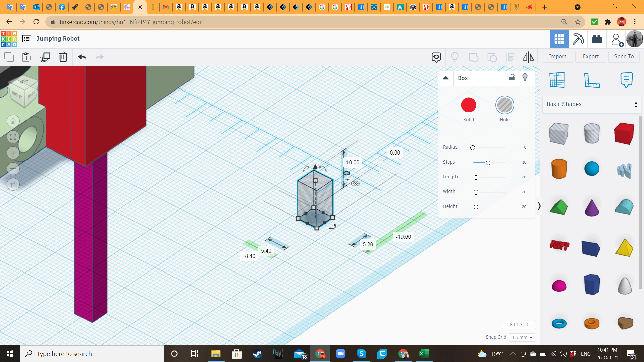Click Home view button
Image resolution: width=644 pixels, height=362 pixels.
13,121
